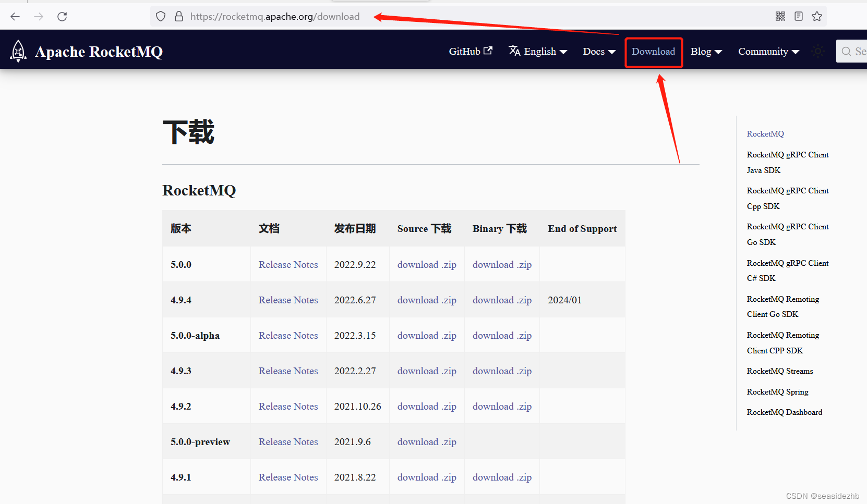Open RocketMQ Remoting Client CPP SDK link

point(783,343)
